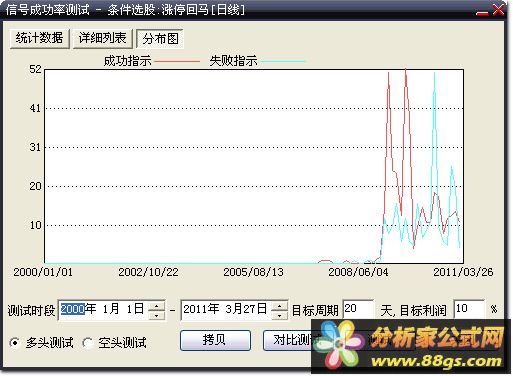The width and height of the screenshot is (513, 376).
Task: Increase the start date with up arrow
Action: point(156,305)
